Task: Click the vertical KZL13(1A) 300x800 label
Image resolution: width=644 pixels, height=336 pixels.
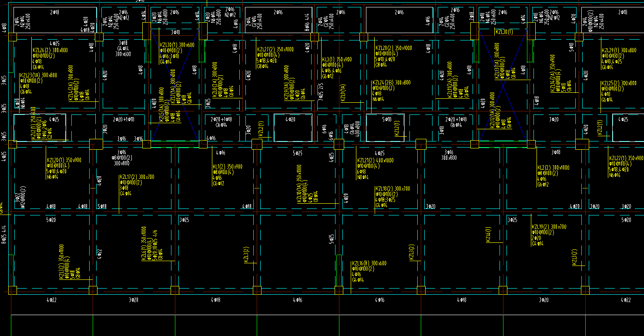Action: coord(497,61)
